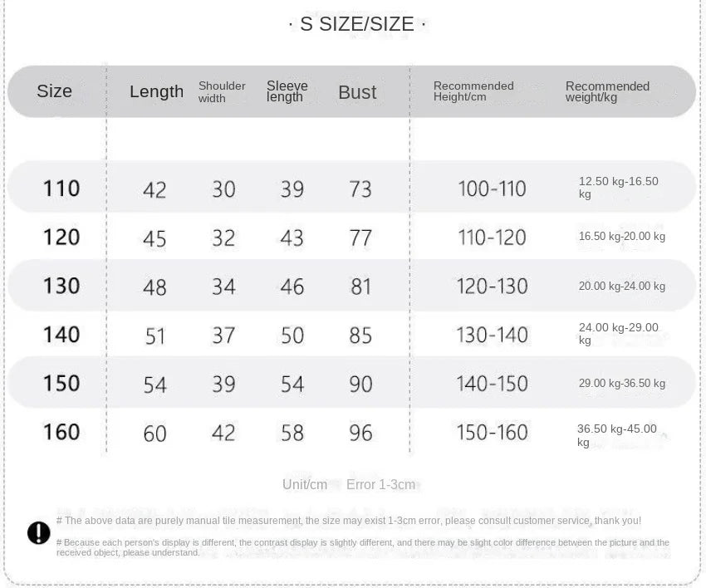Image resolution: width=706 pixels, height=588 pixels.
Task: Select the size 150 row label
Action: pos(61,384)
